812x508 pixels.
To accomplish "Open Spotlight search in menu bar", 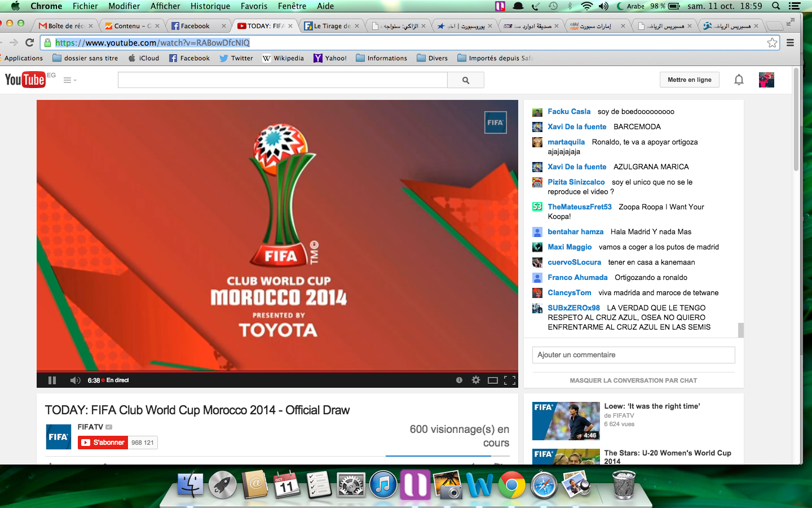I will click(776, 6).
